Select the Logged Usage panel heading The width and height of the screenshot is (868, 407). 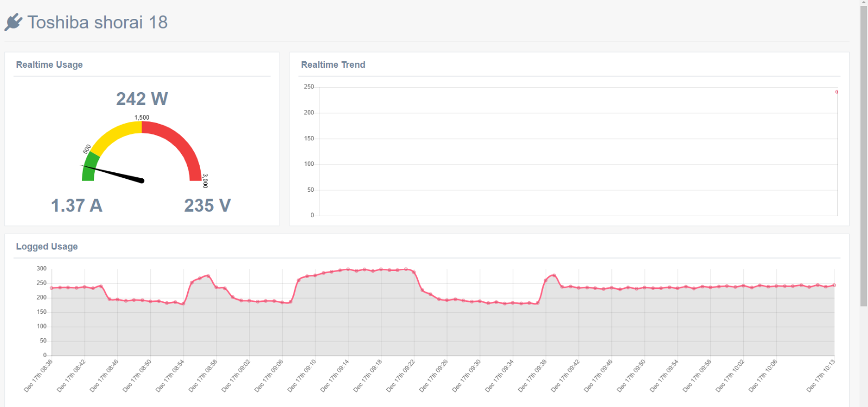point(47,247)
